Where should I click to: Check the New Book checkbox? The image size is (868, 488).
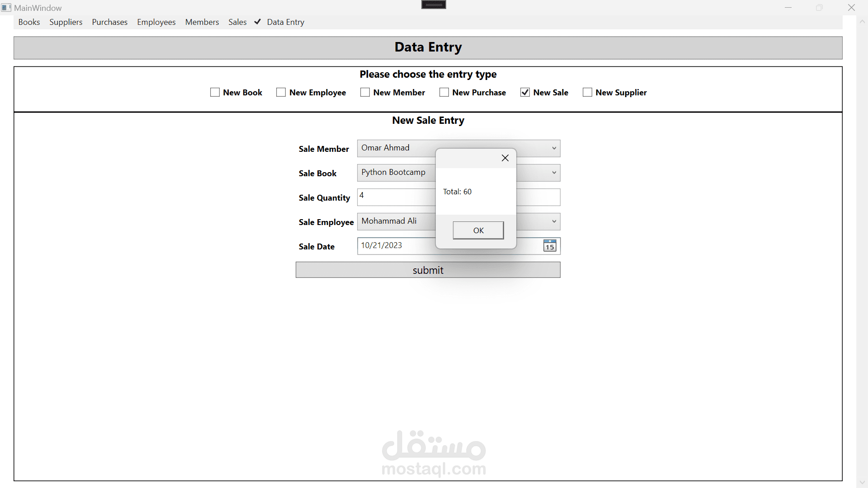215,93
